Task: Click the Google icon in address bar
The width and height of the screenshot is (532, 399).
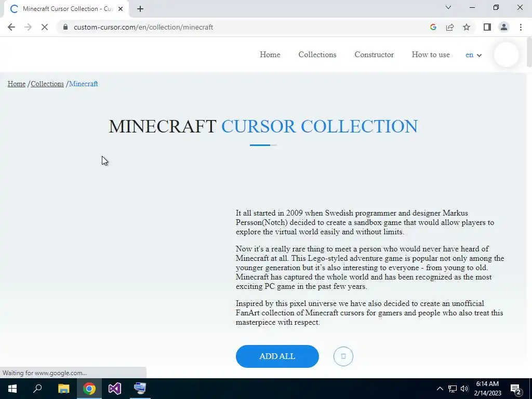Action: point(433,27)
